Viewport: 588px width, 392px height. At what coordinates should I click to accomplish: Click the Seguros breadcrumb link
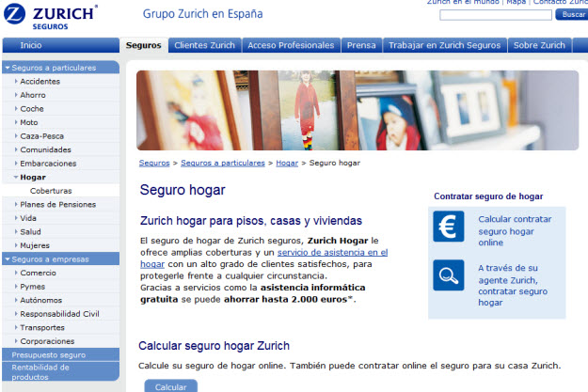pyautogui.click(x=154, y=163)
